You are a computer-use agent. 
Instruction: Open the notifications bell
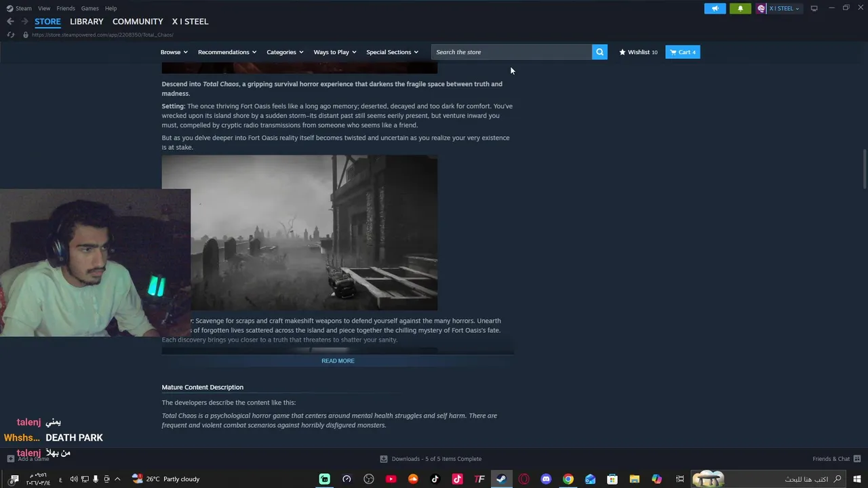(740, 8)
